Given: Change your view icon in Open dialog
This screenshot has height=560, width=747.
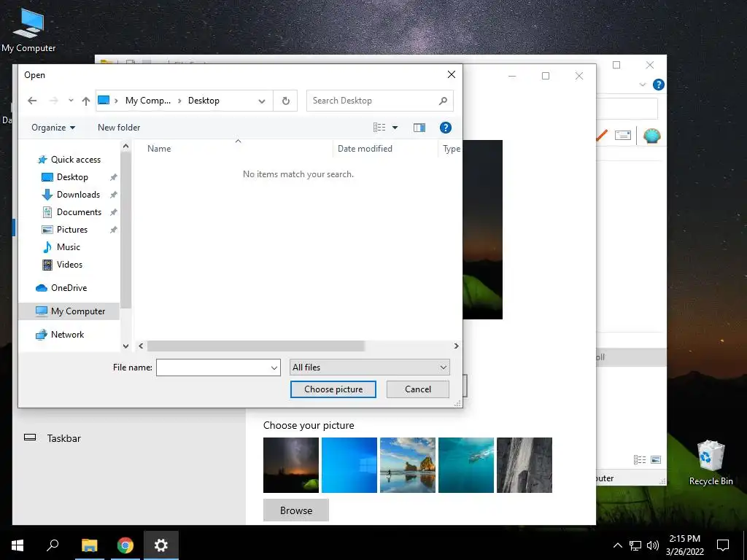Looking at the screenshot, I should [379, 127].
